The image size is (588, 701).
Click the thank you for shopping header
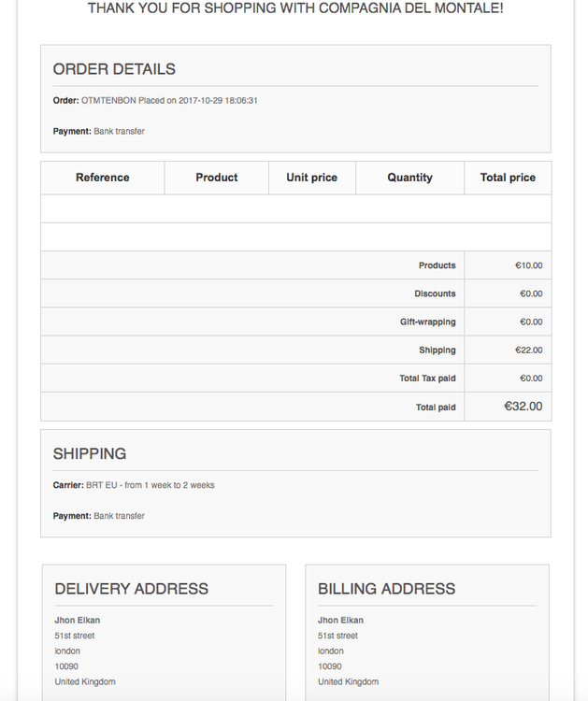pos(295,8)
